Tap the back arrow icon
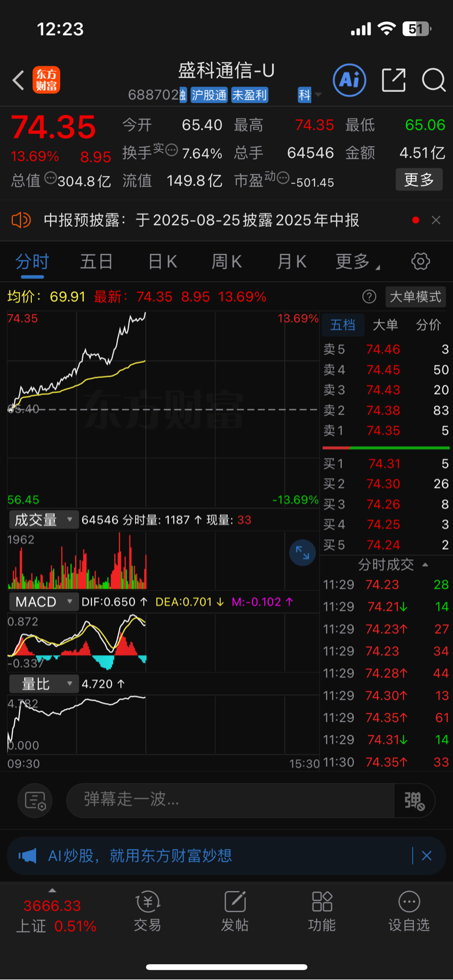The image size is (453, 980). coord(18,80)
